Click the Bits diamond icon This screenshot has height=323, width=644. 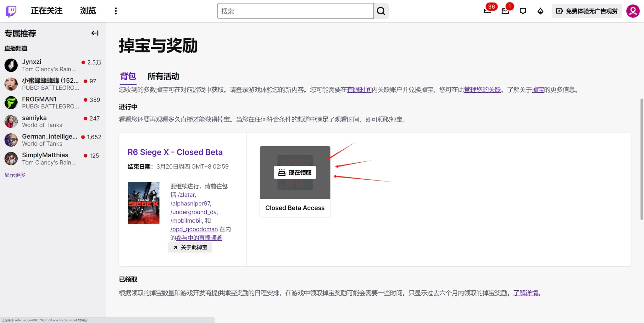click(x=540, y=11)
